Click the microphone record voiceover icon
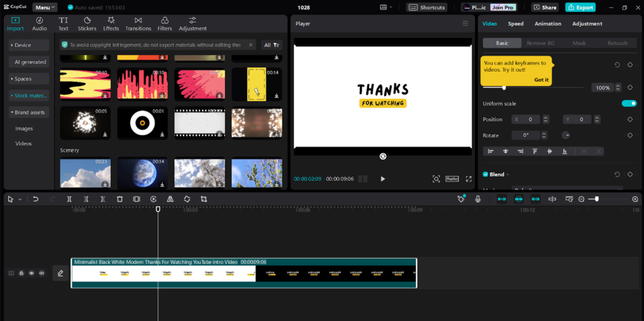 pyautogui.click(x=478, y=199)
